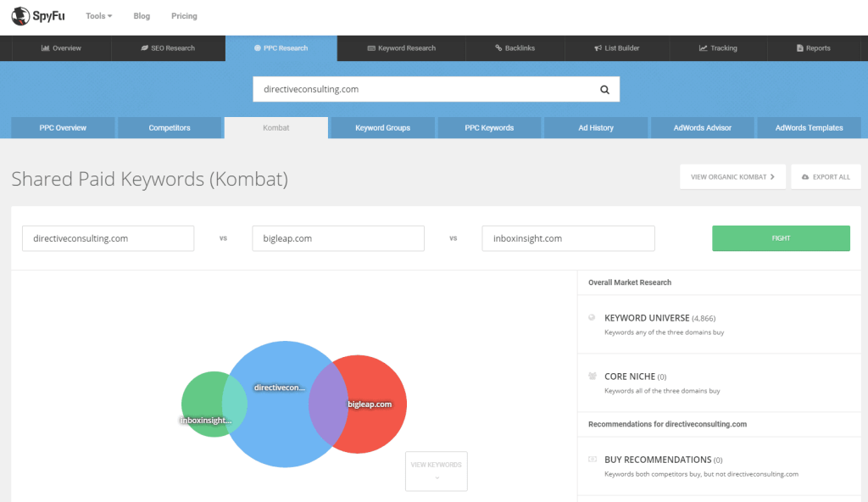Screen dimensions: 868x502
Task: Select the Kombat sub-tab
Action: click(276, 127)
